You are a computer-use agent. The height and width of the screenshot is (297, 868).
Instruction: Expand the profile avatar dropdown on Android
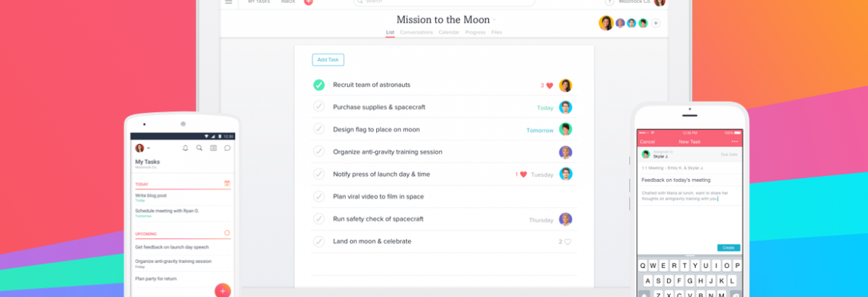point(148,148)
